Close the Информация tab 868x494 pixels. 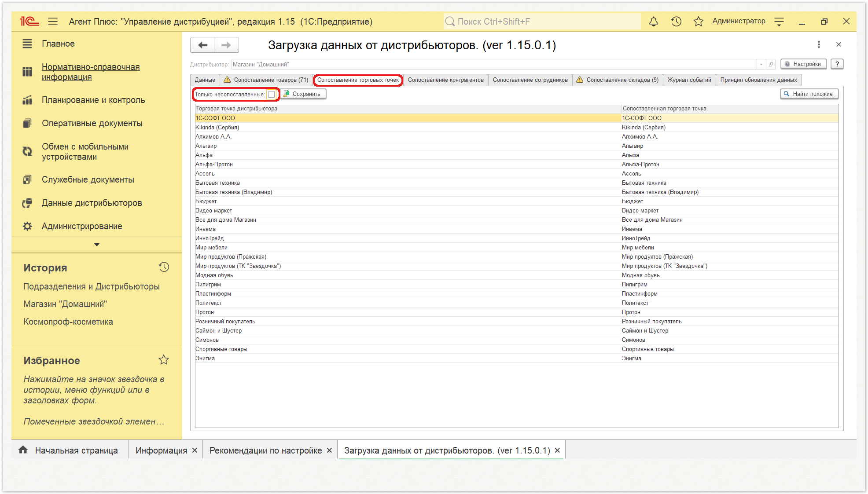pyautogui.click(x=195, y=450)
